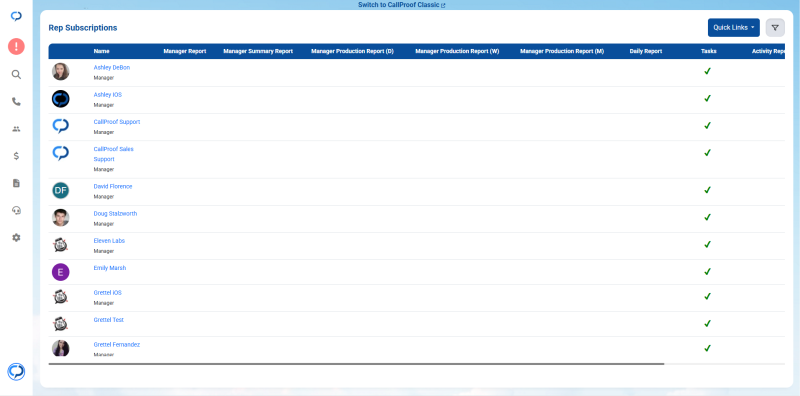This screenshot has height=396, width=800.
Task: Click the Name column header
Action: (x=102, y=52)
